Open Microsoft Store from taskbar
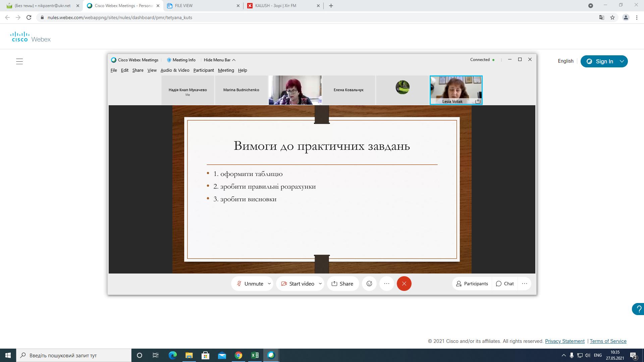 click(x=205, y=355)
